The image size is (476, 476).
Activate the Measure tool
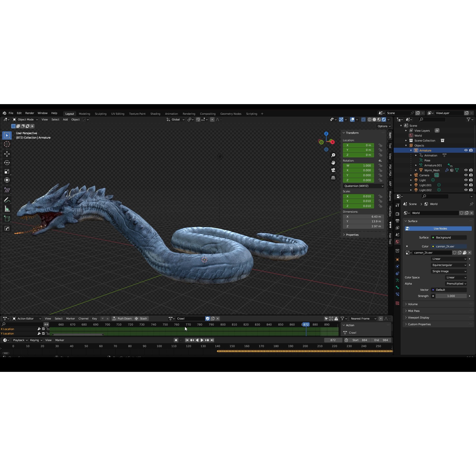[x=7, y=208]
